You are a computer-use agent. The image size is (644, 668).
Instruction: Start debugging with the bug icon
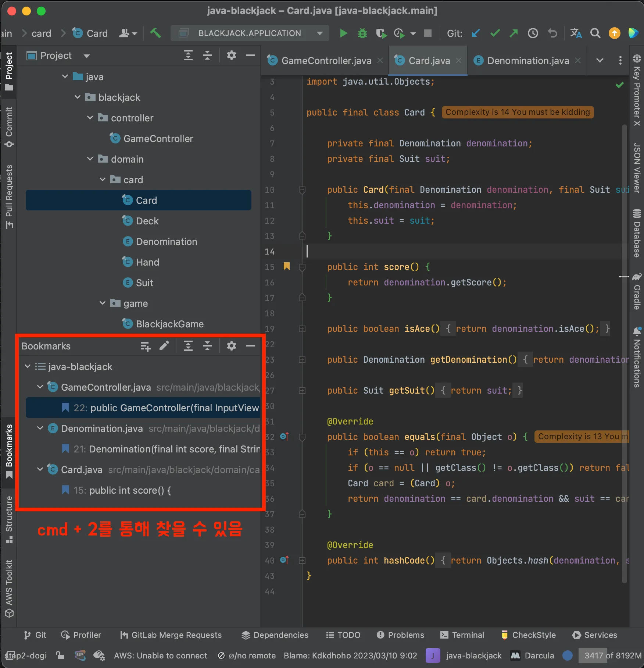click(x=362, y=33)
